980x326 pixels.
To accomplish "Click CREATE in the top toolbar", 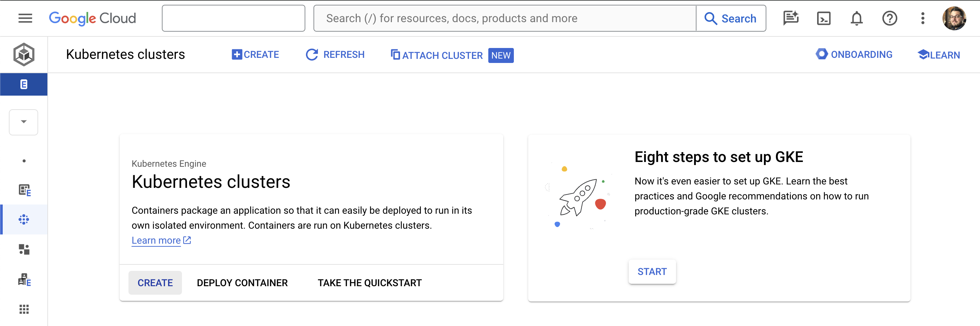I will click(x=255, y=55).
